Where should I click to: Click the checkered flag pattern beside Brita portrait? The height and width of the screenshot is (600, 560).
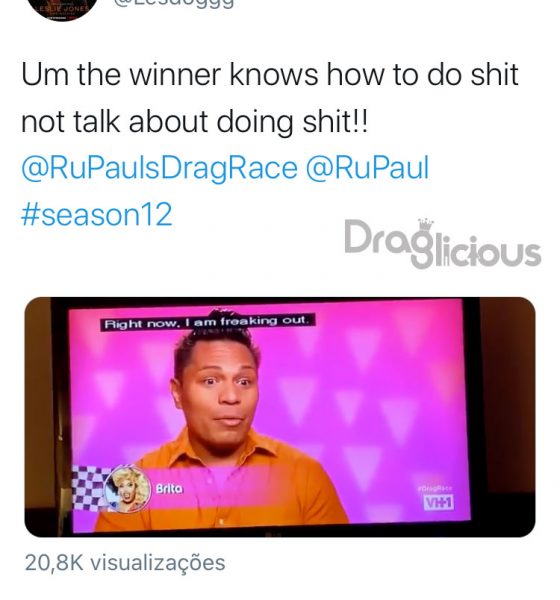[x=89, y=488]
